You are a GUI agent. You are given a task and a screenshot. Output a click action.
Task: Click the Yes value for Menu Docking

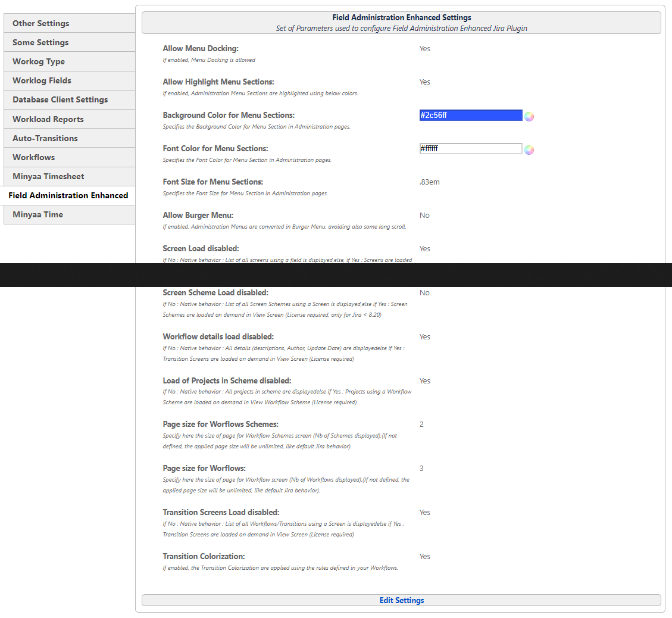[x=425, y=48]
